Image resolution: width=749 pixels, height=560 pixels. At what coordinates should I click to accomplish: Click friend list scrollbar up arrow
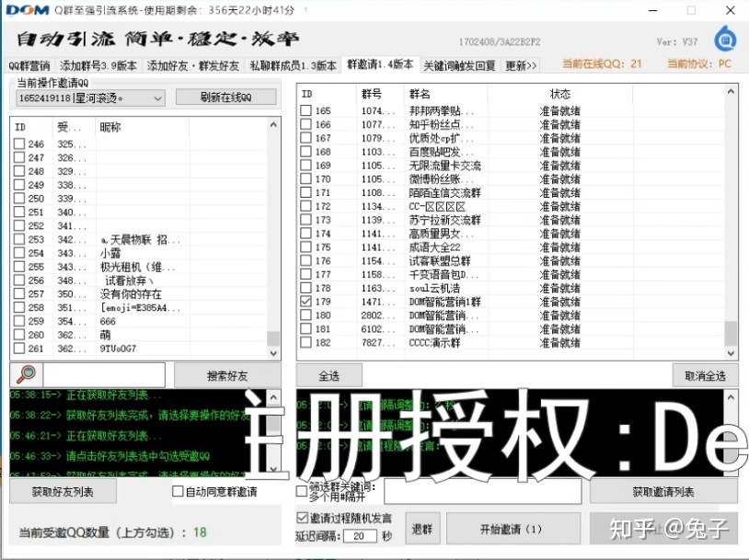(x=273, y=125)
